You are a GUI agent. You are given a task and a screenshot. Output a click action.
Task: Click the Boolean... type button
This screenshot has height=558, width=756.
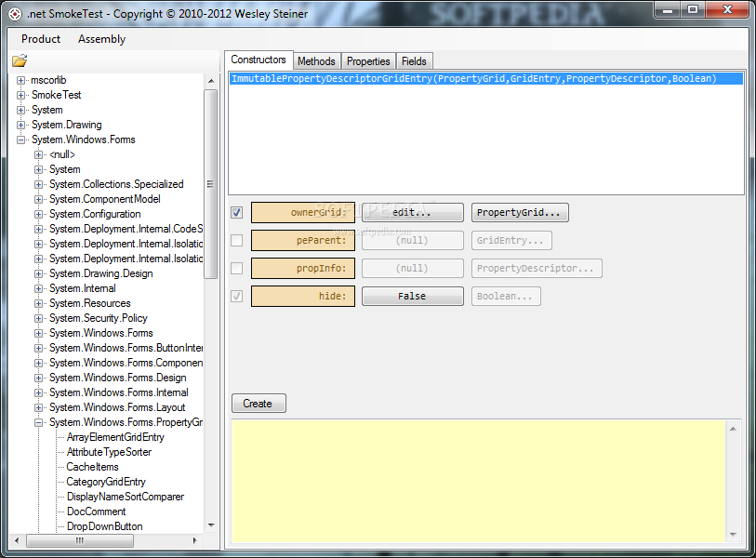click(506, 296)
